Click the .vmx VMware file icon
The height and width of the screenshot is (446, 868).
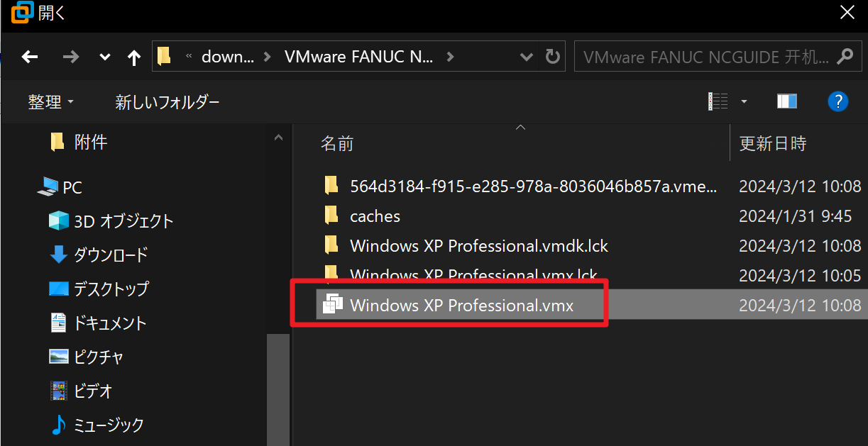coord(332,304)
